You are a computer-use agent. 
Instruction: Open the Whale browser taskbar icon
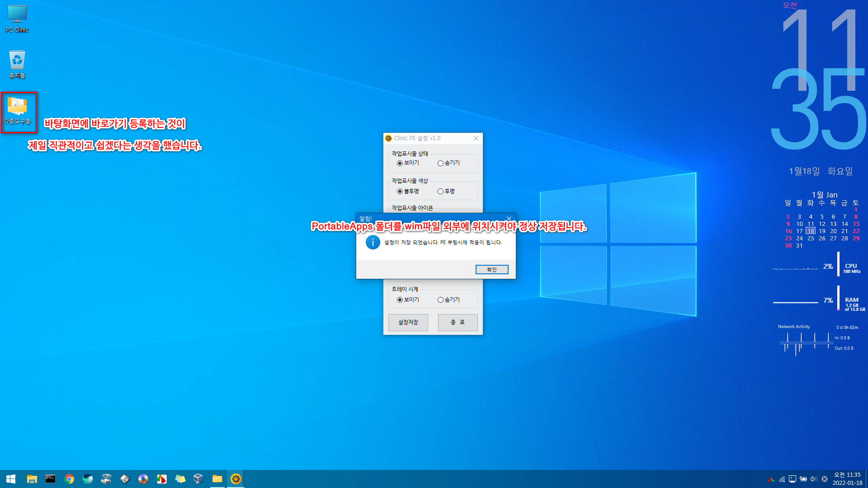(88, 479)
